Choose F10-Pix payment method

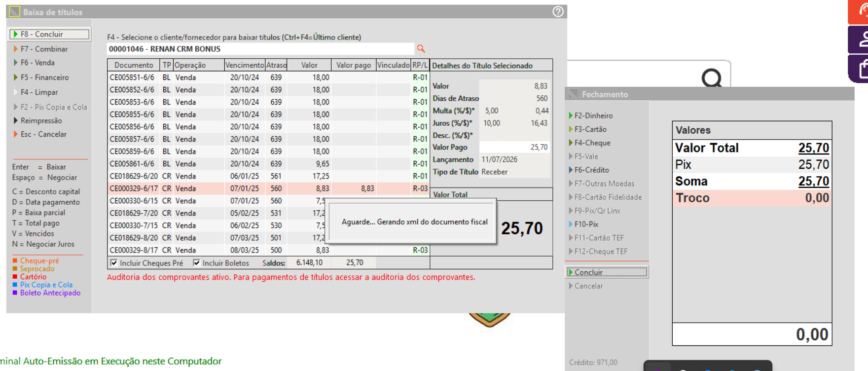[586, 224]
